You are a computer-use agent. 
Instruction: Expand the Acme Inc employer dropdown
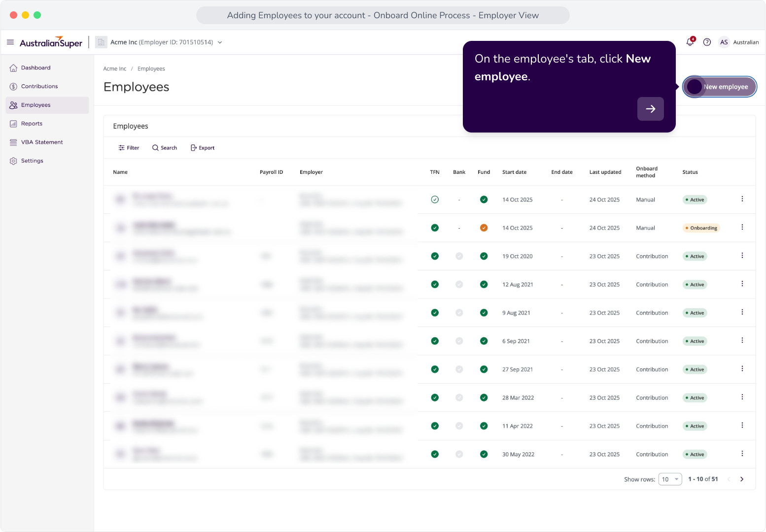point(220,42)
